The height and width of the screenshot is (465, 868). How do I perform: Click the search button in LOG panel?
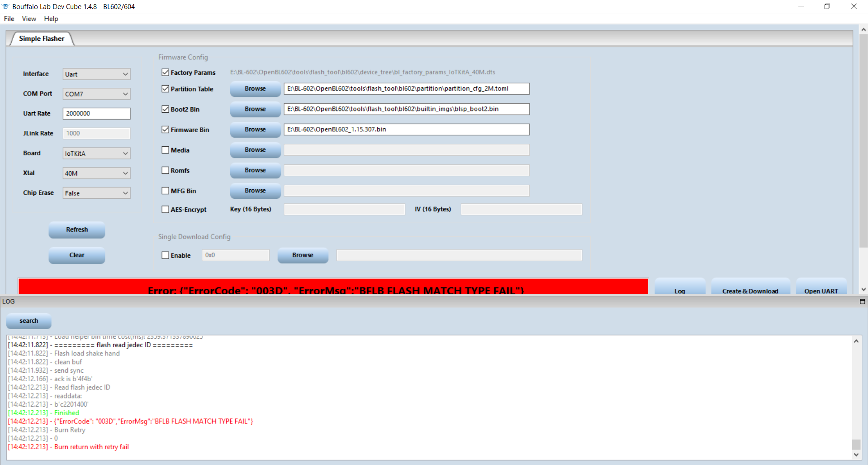29,321
